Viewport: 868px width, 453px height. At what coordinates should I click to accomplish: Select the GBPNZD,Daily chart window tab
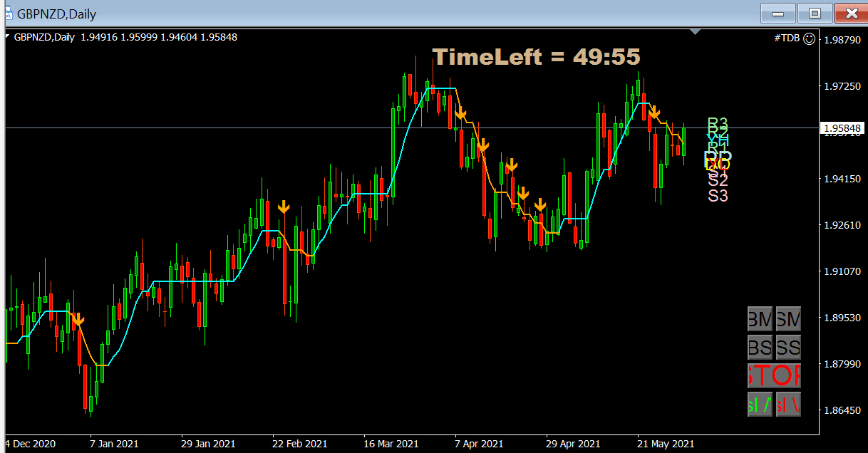click(50, 14)
